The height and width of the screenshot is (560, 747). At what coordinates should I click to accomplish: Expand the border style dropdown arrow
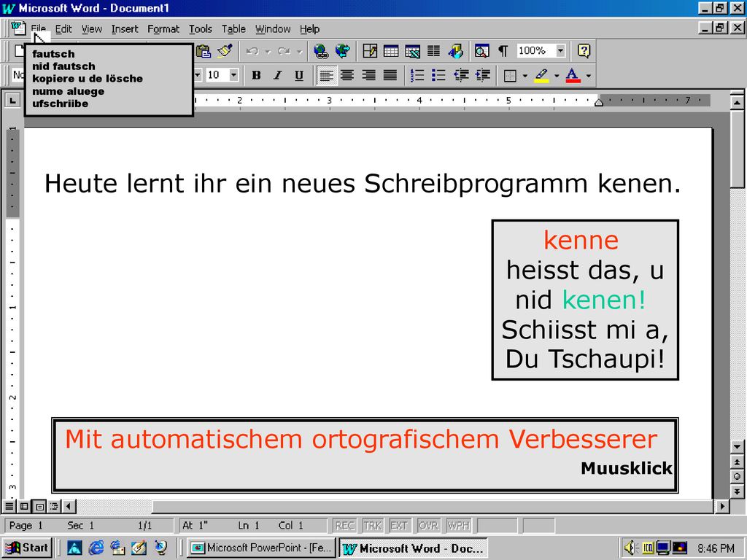[525, 76]
